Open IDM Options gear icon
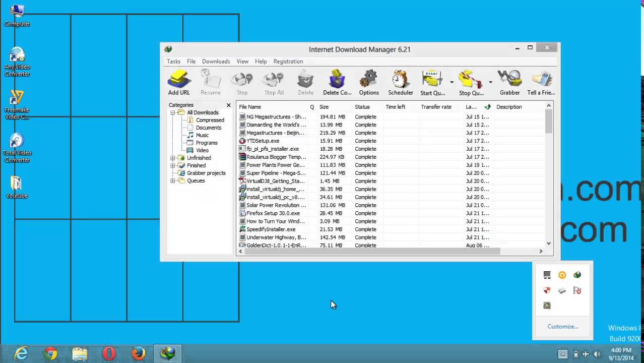Image resolution: width=644 pixels, height=363 pixels. click(369, 83)
